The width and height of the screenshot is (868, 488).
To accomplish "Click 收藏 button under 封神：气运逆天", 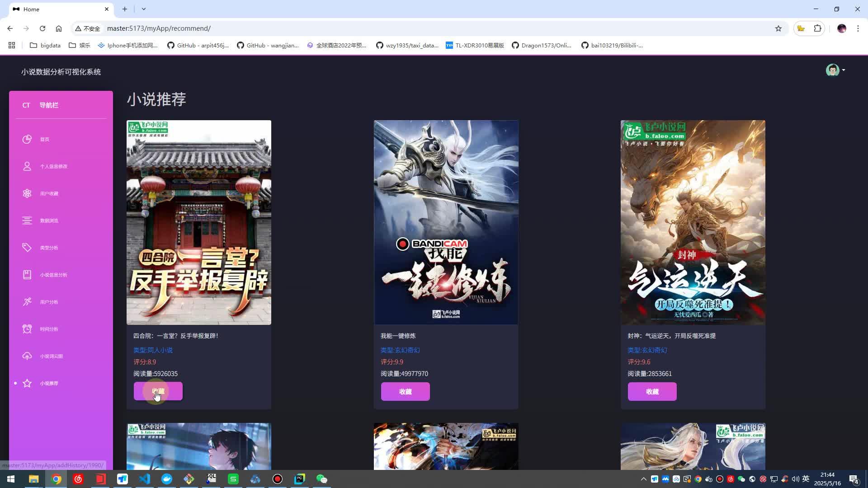I will click(x=652, y=392).
